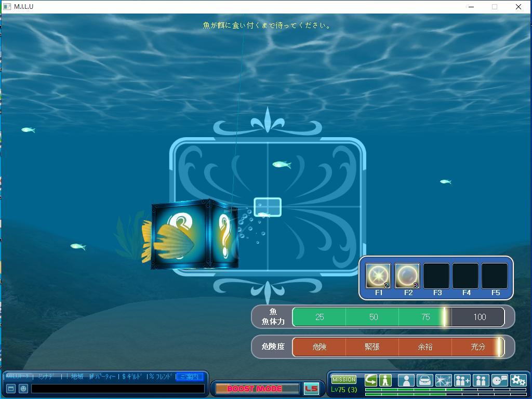This screenshot has height=399, width=532.
Task: Open the sparkle skills icon
Action: [443, 380]
